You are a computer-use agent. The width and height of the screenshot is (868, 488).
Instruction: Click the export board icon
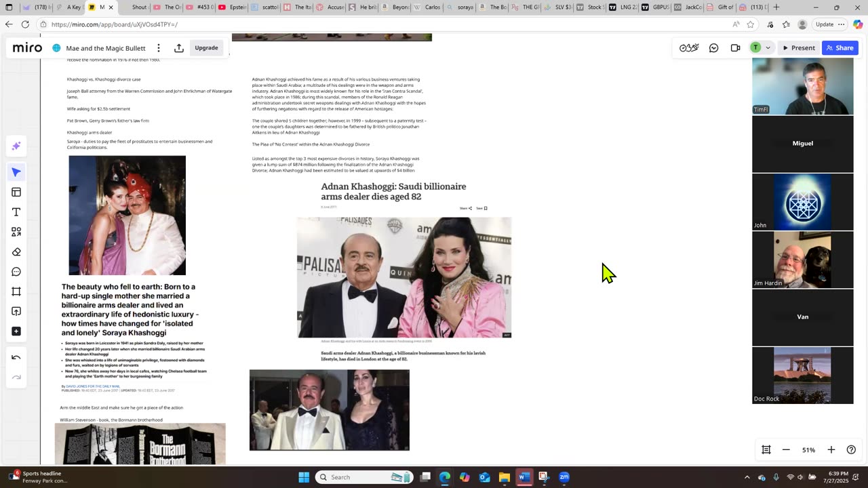(x=179, y=48)
